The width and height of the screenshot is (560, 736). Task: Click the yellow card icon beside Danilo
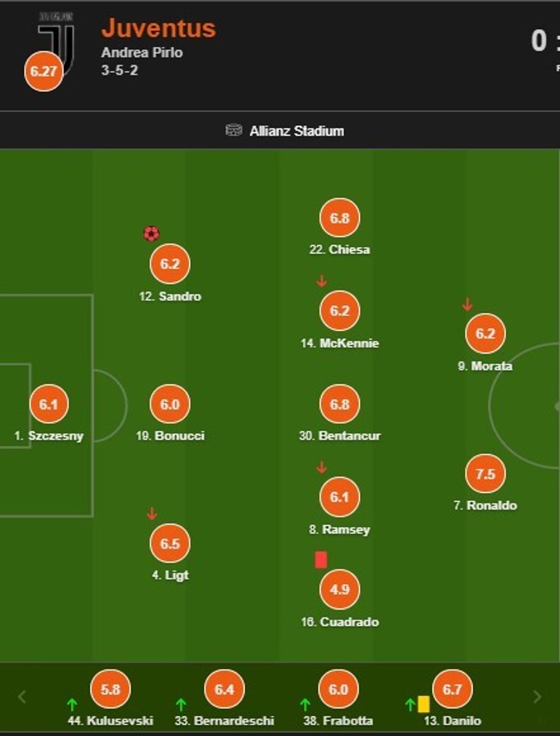tap(423, 704)
